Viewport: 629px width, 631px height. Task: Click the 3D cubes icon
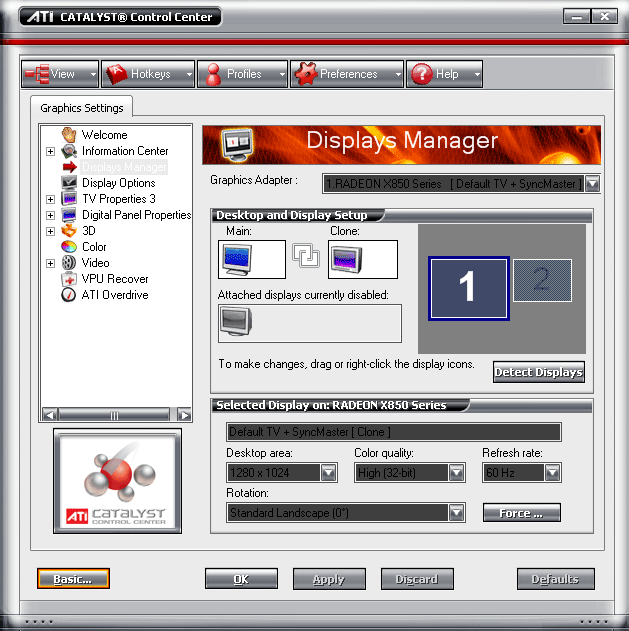click(x=69, y=231)
